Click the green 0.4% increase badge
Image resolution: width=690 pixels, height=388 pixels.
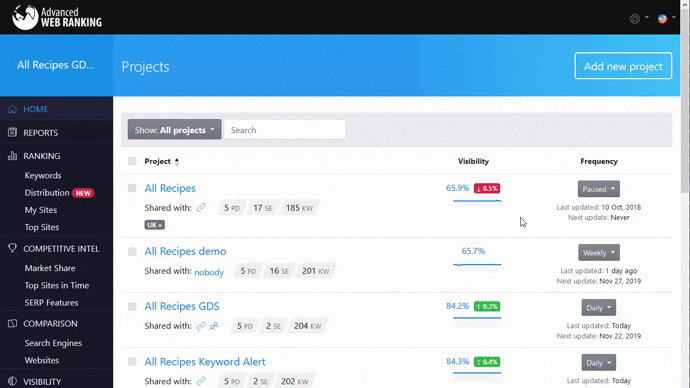(x=487, y=362)
